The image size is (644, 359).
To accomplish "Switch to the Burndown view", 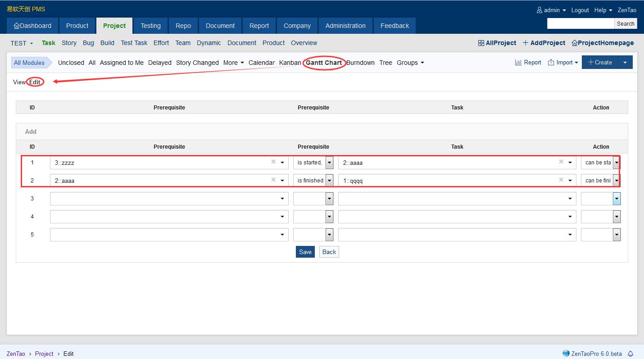I will (360, 63).
